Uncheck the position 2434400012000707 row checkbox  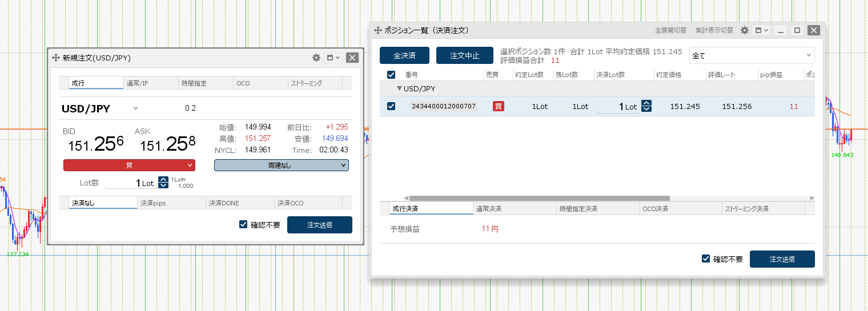[391, 106]
